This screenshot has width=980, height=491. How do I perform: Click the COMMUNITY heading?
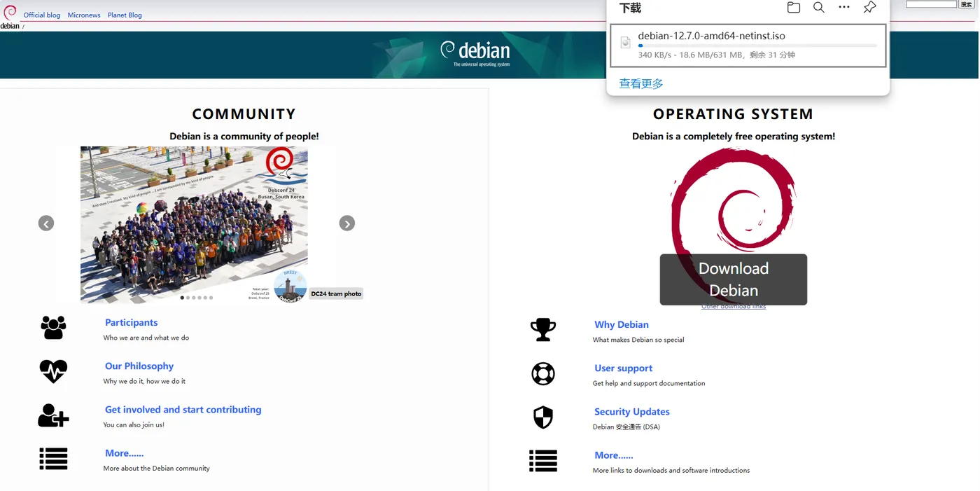[244, 114]
